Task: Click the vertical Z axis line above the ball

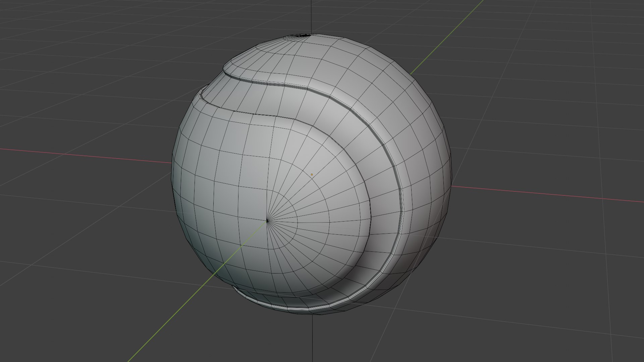Action: tap(312, 17)
